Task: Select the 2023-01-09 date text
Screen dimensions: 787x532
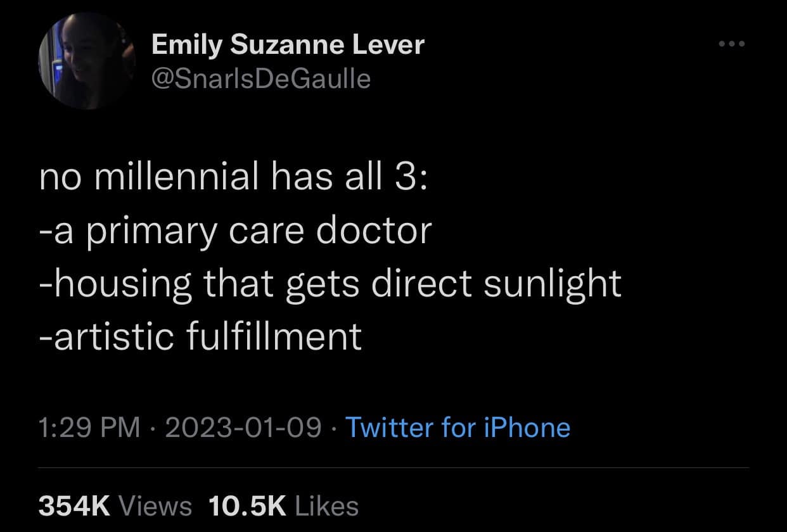Action: (x=243, y=427)
